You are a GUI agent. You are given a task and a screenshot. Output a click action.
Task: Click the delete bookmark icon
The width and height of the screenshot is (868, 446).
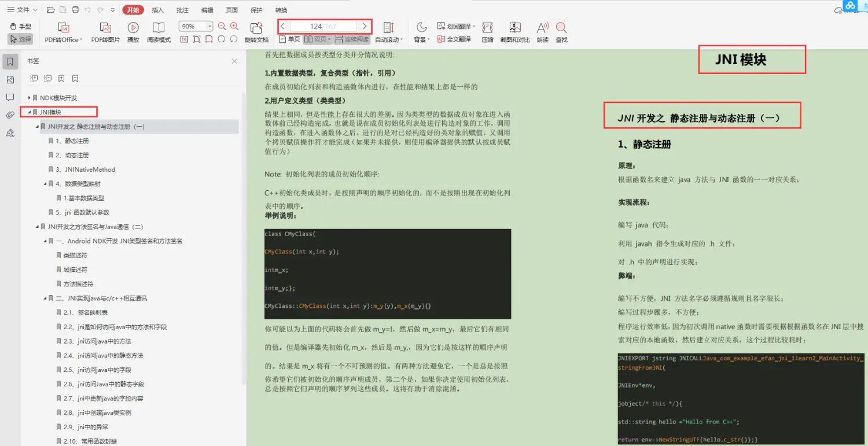click(75, 79)
